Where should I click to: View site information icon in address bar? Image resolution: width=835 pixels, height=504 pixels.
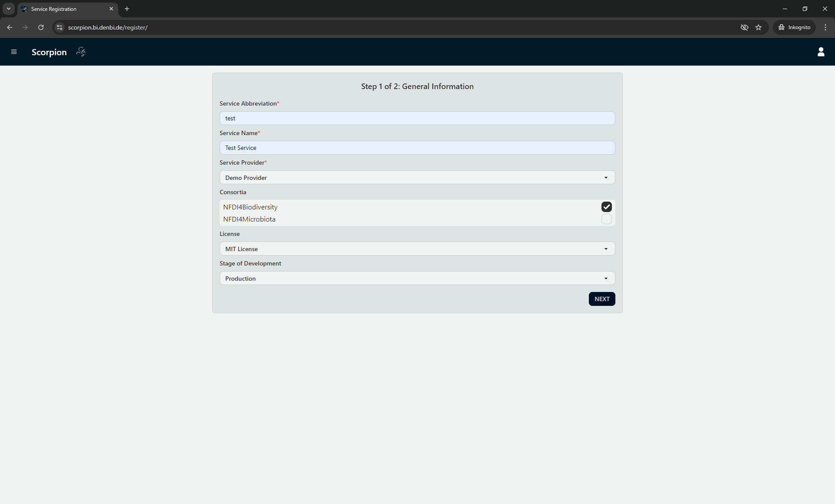pos(60,27)
